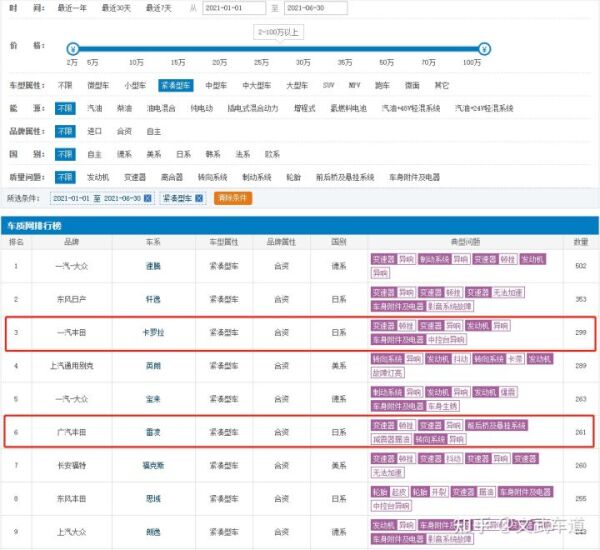Click the start date input field

[234, 8]
